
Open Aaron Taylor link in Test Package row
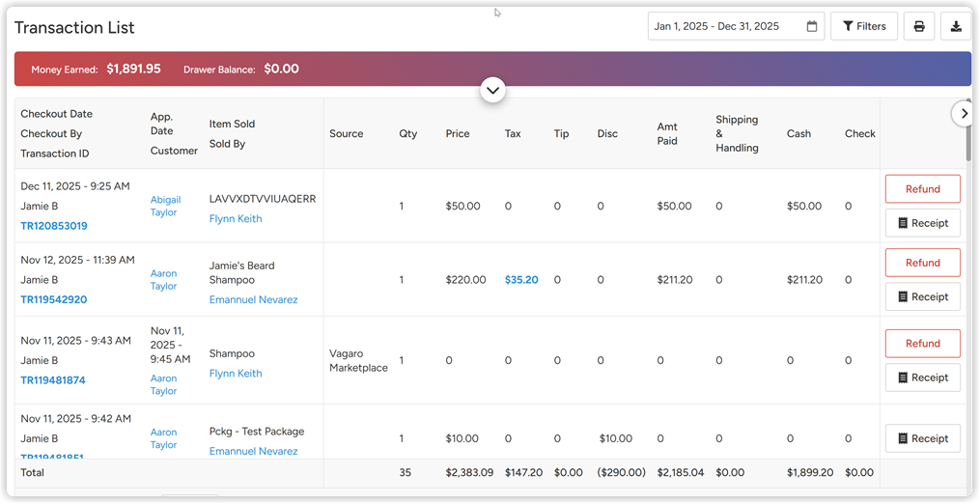[164, 438]
